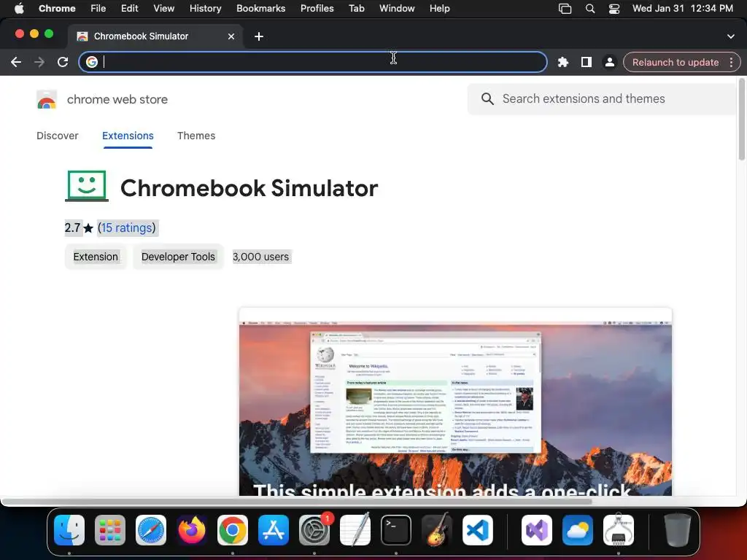Open the Tab menu
The width and height of the screenshot is (747, 560).
point(356,9)
